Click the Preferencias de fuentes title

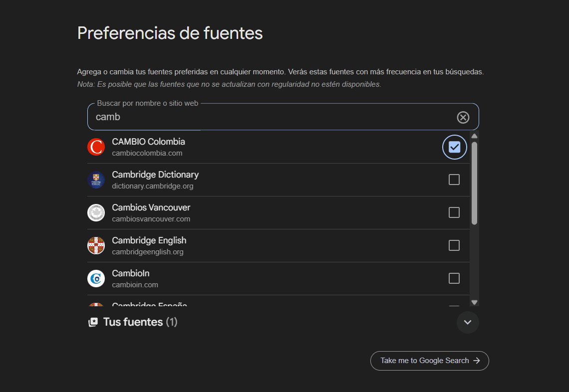[170, 33]
